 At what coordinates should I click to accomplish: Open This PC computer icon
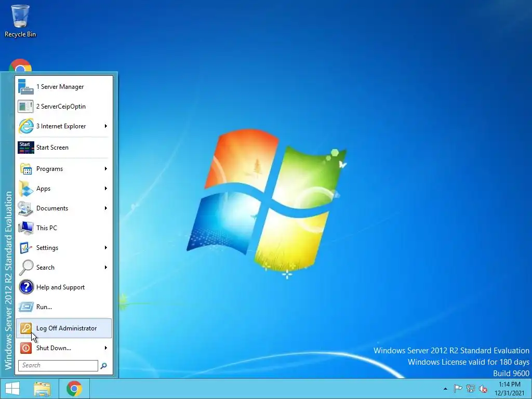pyautogui.click(x=26, y=228)
